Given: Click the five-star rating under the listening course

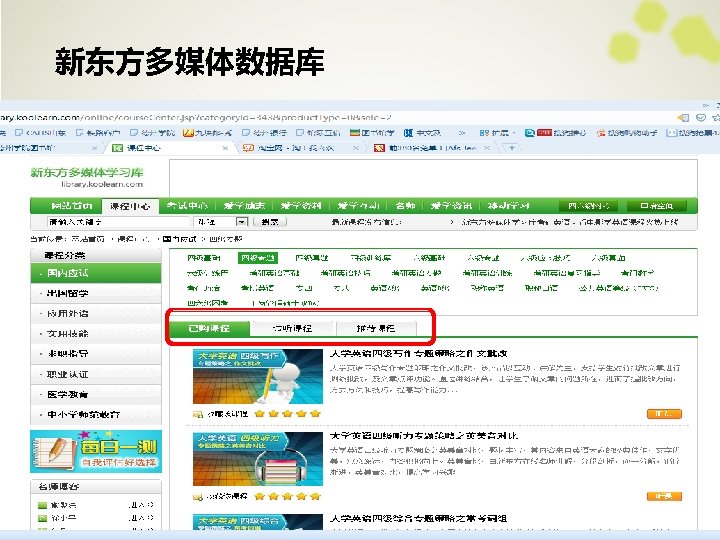Looking at the screenshot, I should pyautogui.click(x=287, y=496).
